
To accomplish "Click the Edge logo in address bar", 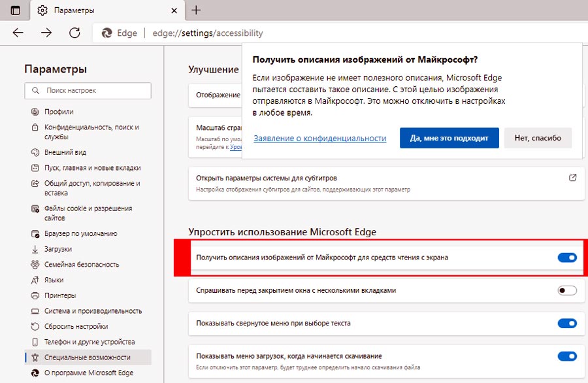I will 107,33.
